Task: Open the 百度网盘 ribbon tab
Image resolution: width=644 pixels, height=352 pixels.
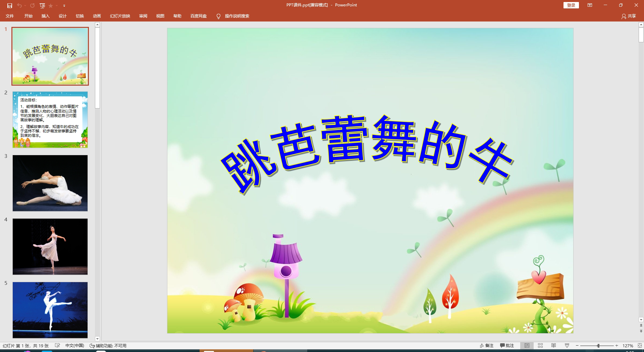Action: point(198,16)
